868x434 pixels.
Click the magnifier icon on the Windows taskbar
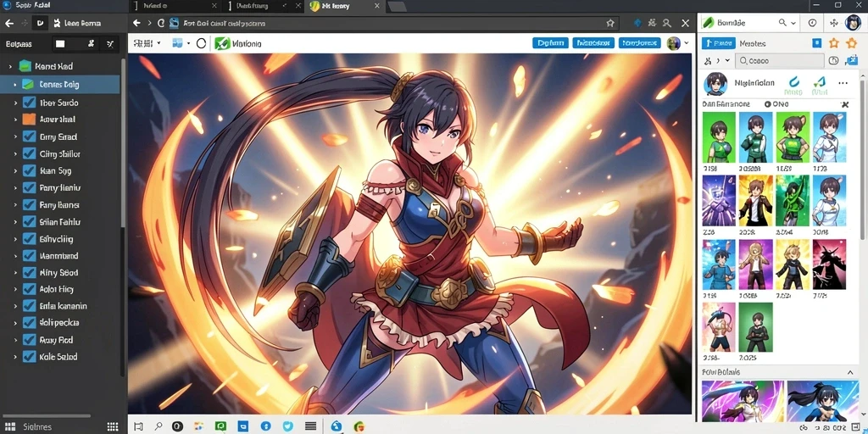(159, 426)
